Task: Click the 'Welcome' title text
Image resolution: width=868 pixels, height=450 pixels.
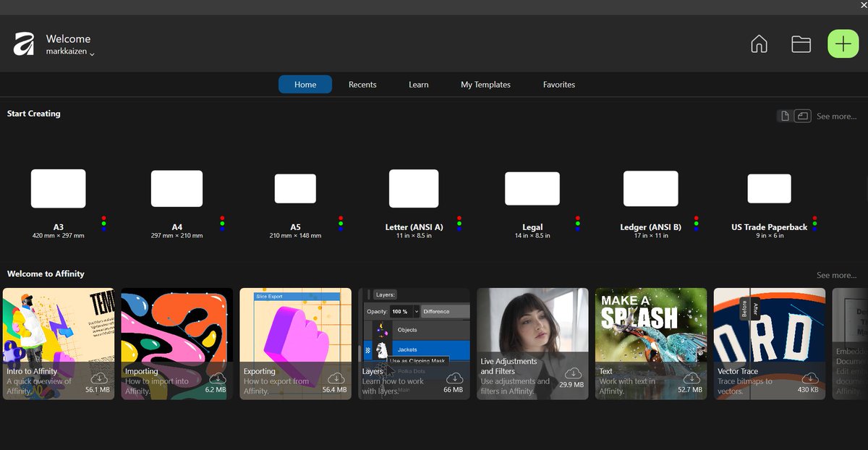Action: [x=68, y=39]
